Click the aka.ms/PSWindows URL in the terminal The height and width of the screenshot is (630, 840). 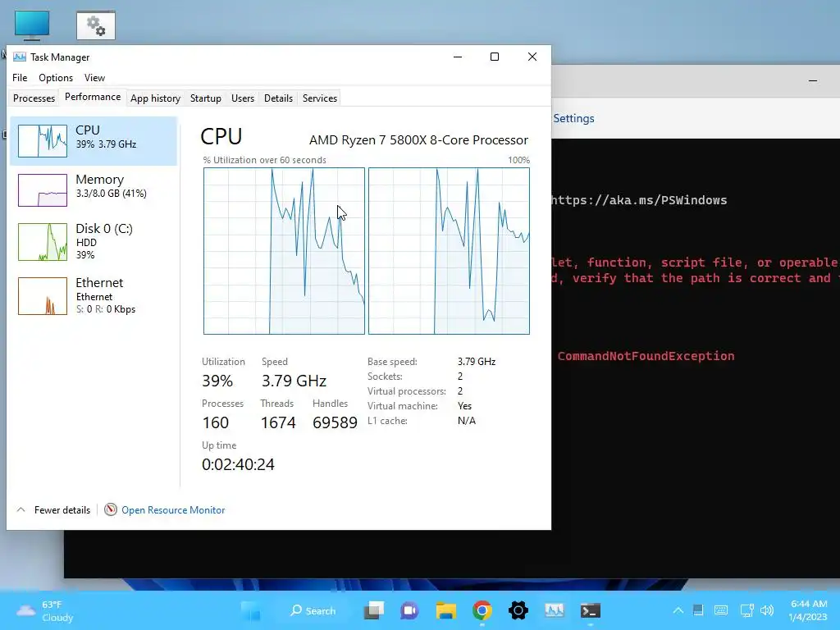pyautogui.click(x=639, y=200)
